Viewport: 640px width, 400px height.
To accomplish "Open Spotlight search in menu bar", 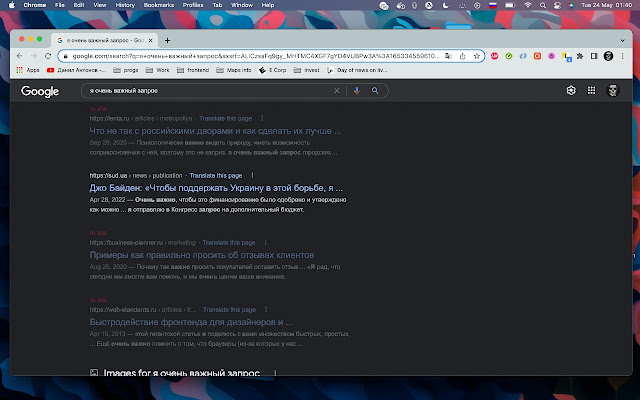I will coord(542,5).
